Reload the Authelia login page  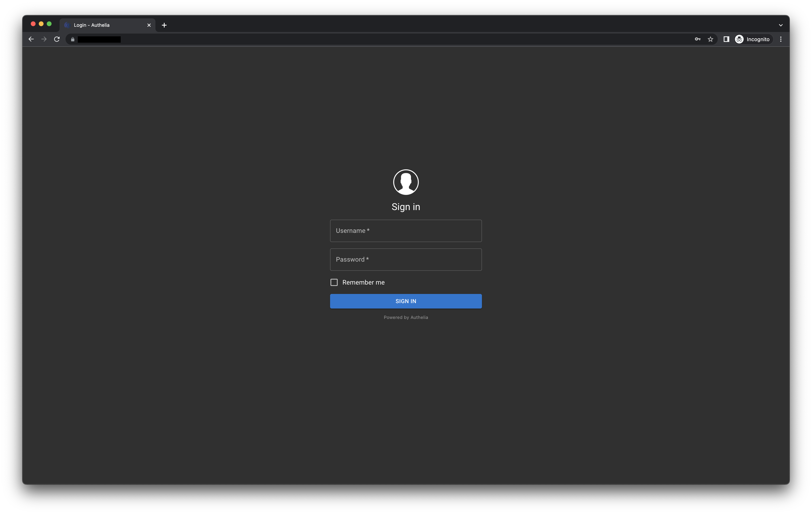(x=57, y=39)
